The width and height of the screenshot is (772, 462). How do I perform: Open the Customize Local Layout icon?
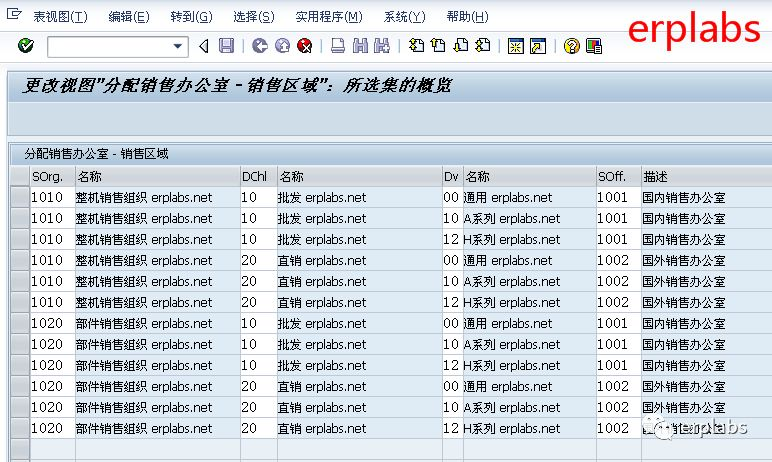[x=594, y=46]
